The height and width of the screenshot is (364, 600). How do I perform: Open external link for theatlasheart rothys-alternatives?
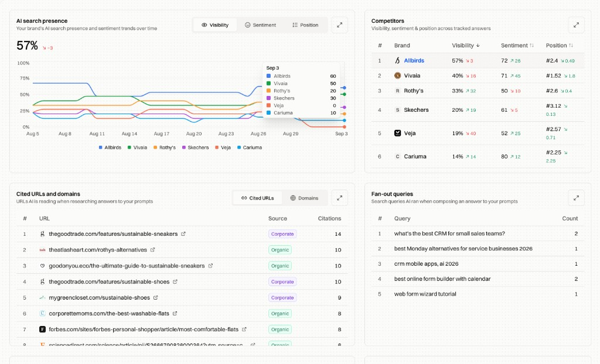coord(153,250)
